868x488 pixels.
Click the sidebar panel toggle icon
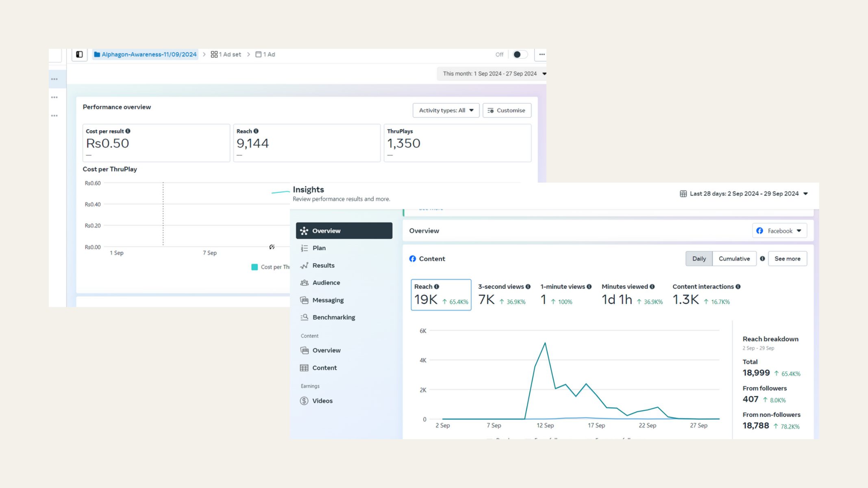[80, 54]
